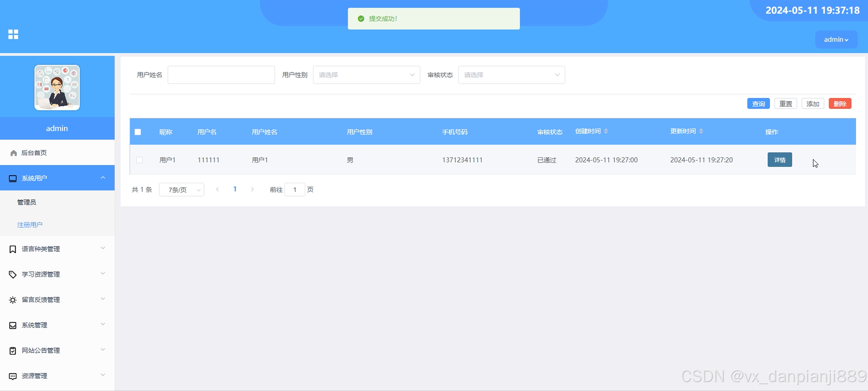This screenshot has height=391, width=868.
Task: Click the 用户姓名 search input field
Action: 221,75
